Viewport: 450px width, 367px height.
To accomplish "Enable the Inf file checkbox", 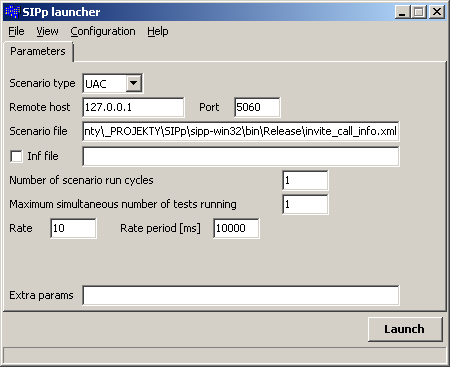I will pos(16,156).
